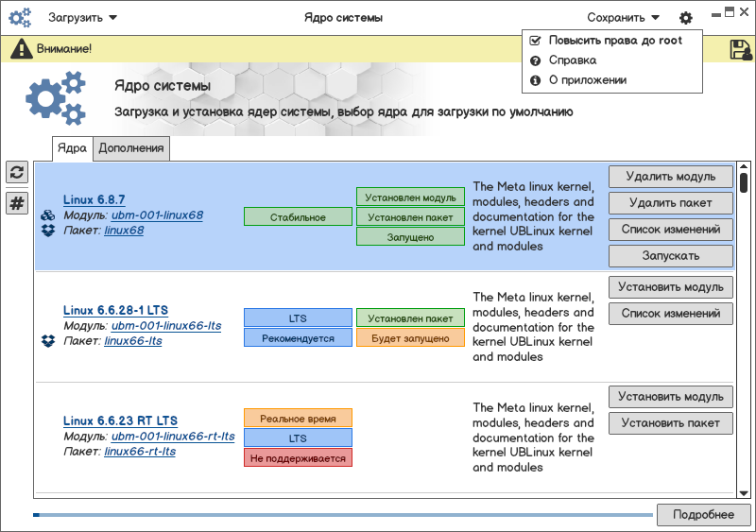Viewport: 756px width, 532px height.
Task: Switch to the Ядра tab
Action: point(73,148)
